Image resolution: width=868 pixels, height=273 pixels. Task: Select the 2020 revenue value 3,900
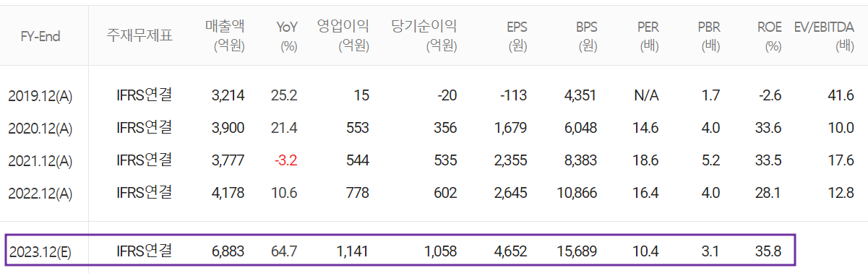[228, 128]
